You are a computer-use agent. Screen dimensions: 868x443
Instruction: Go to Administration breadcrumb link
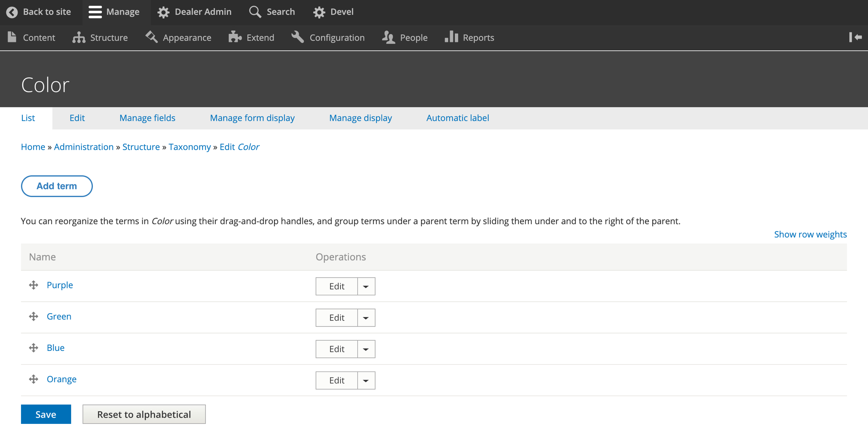coord(84,147)
